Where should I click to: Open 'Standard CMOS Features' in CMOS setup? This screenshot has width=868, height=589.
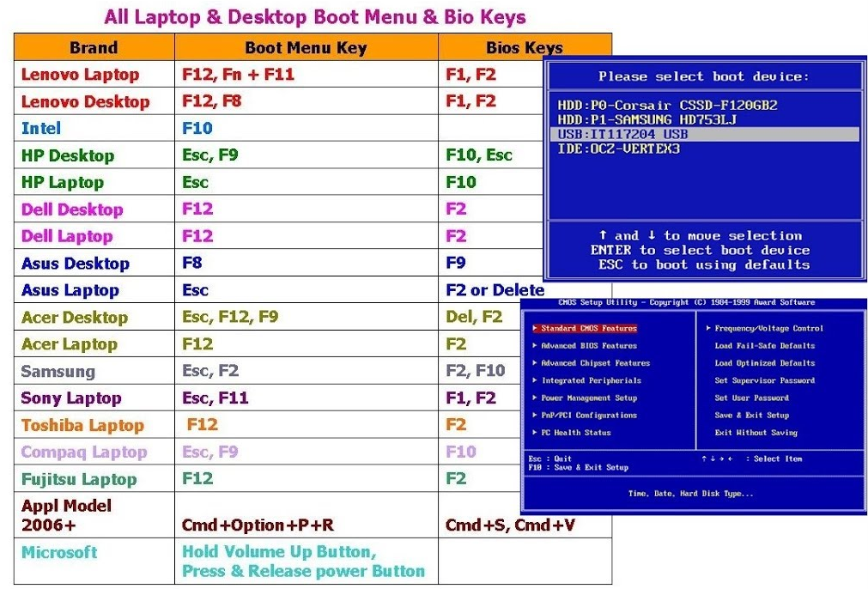coord(585,328)
